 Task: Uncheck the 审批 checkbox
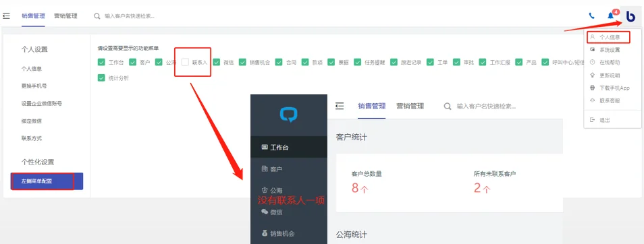click(x=457, y=62)
